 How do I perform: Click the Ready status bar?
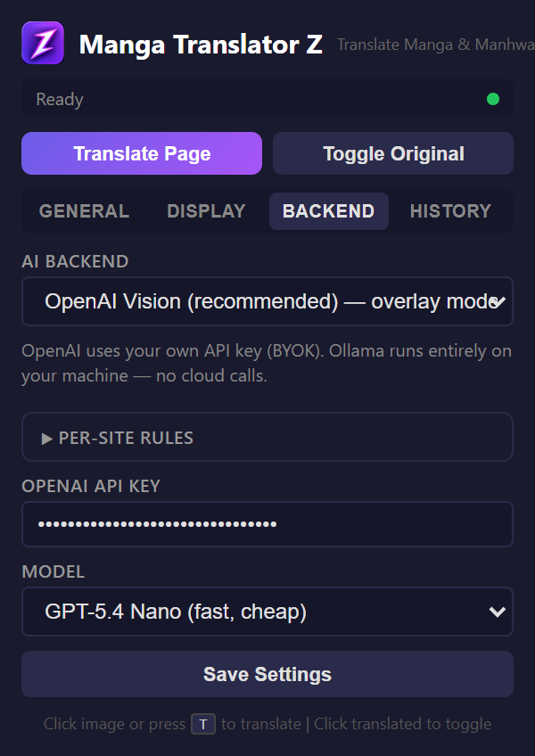coord(267,99)
